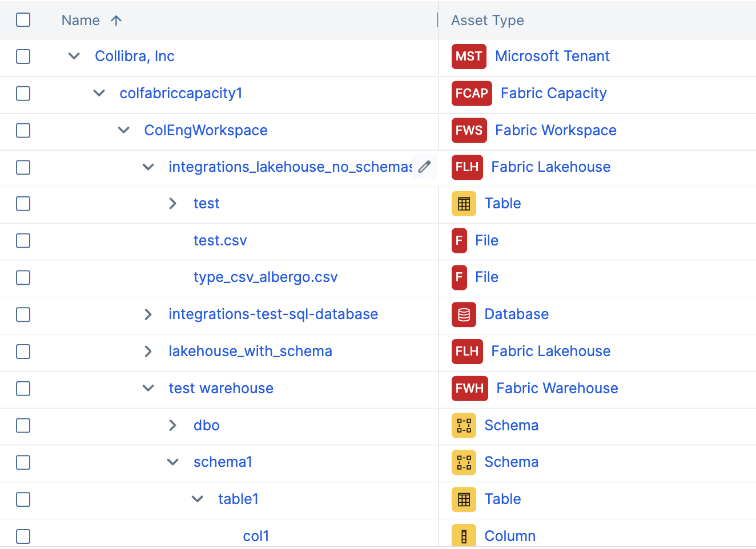This screenshot has width=756, height=549.
Task: Check the box for Collibra, Inc row
Action: point(23,56)
